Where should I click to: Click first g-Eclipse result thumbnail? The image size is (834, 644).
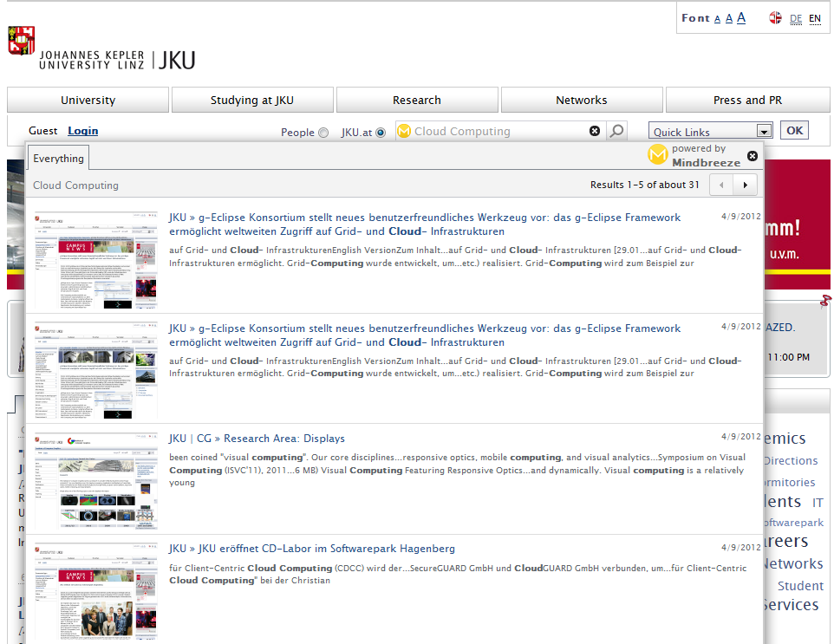(x=96, y=260)
